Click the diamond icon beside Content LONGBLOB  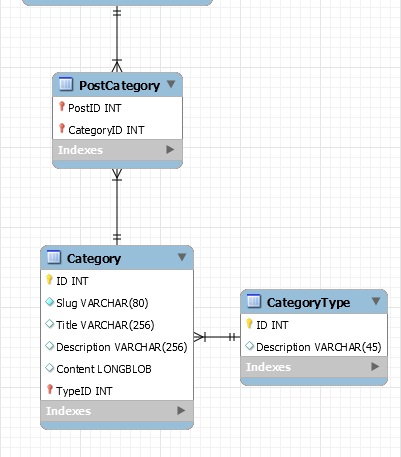[50, 368]
